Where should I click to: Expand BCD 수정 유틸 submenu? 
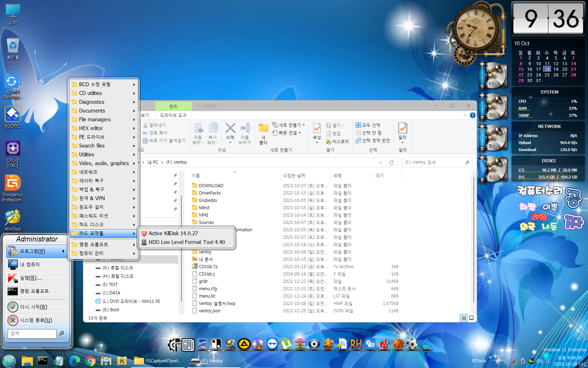(x=104, y=84)
